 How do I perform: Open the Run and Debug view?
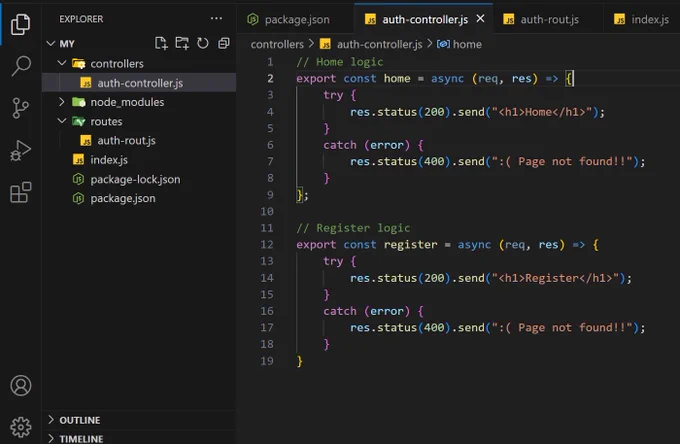pos(20,150)
